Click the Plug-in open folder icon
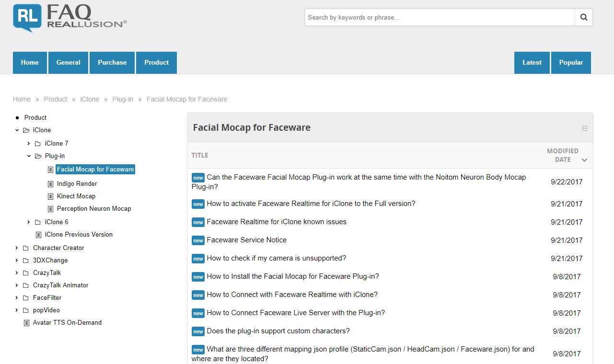This screenshot has height=364, width=614. click(38, 156)
